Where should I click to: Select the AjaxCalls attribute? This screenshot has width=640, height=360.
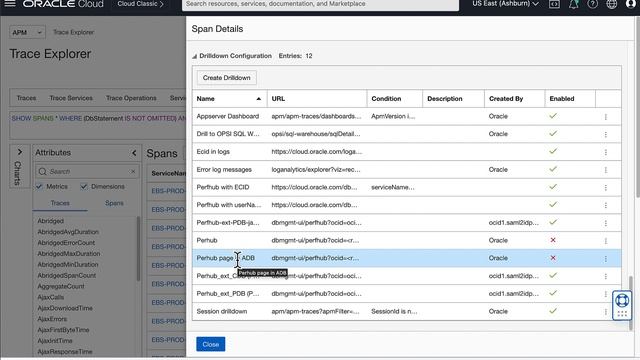(x=50, y=297)
